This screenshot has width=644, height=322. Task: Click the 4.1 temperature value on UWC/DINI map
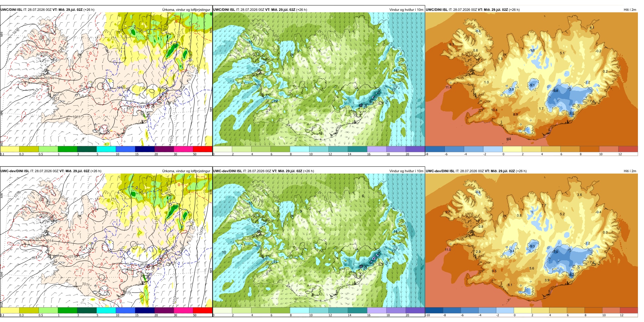click(592, 28)
